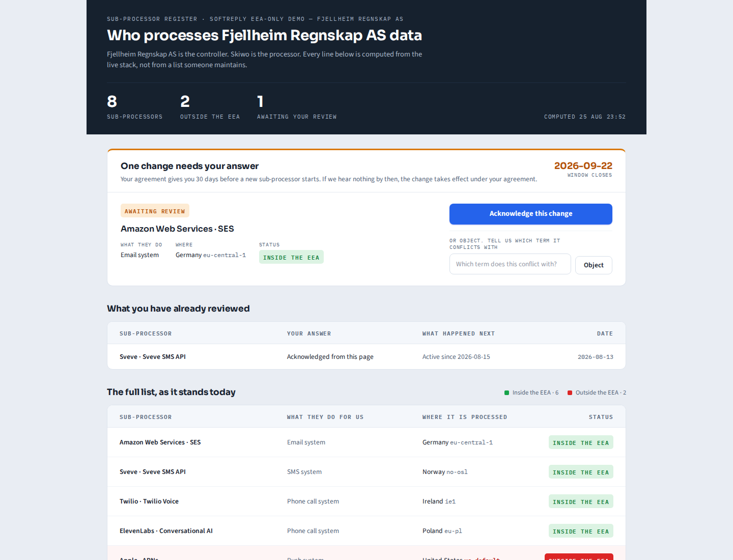733x560 pixels.
Task: Click the Acknowledge this change button
Action: click(530, 214)
